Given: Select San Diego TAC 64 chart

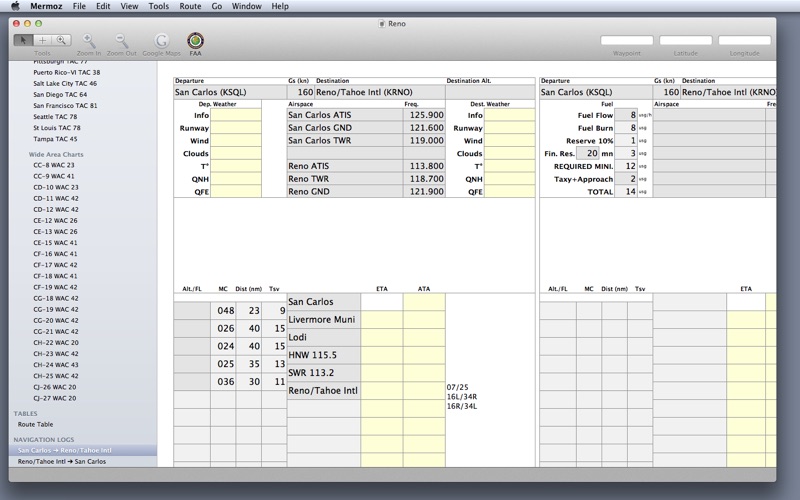Looking at the screenshot, I should [x=60, y=94].
